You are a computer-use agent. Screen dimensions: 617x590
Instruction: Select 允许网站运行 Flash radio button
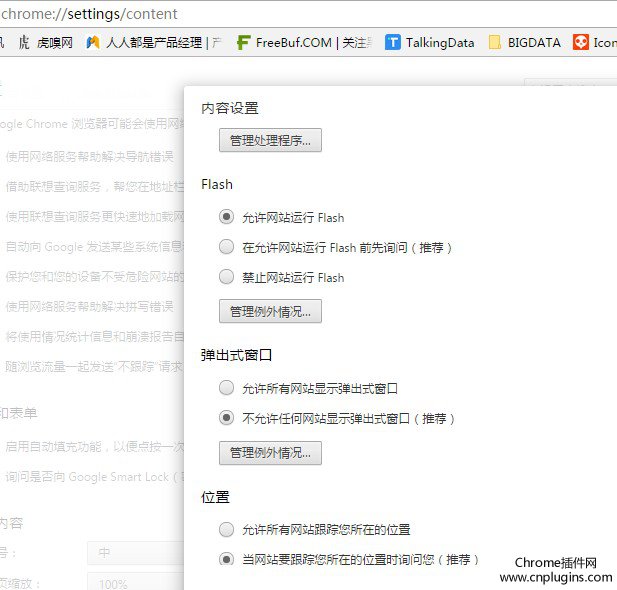[x=226, y=217]
